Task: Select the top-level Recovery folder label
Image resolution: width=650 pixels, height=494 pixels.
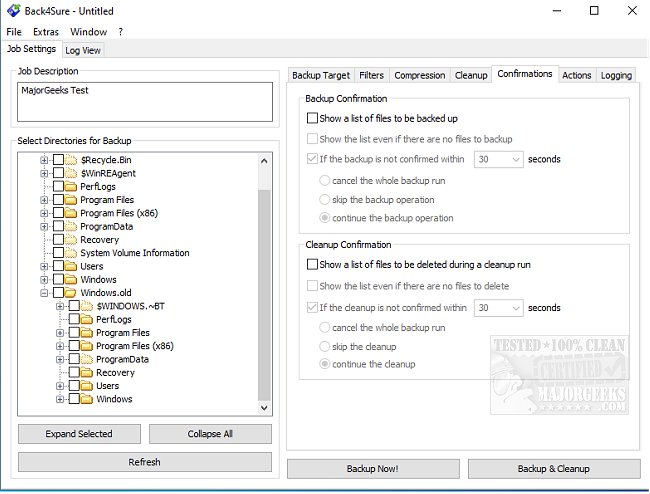Action: pyautogui.click(x=99, y=240)
